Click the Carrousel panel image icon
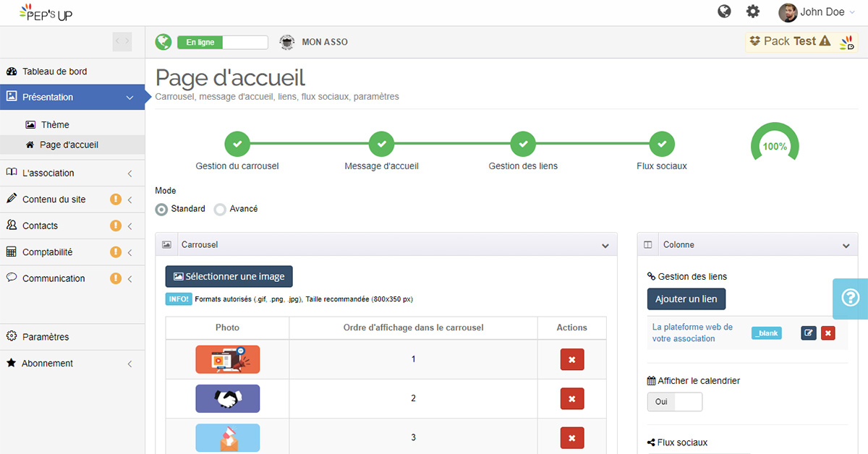Image resolution: width=868 pixels, height=454 pixels. [x=166, y=245]
